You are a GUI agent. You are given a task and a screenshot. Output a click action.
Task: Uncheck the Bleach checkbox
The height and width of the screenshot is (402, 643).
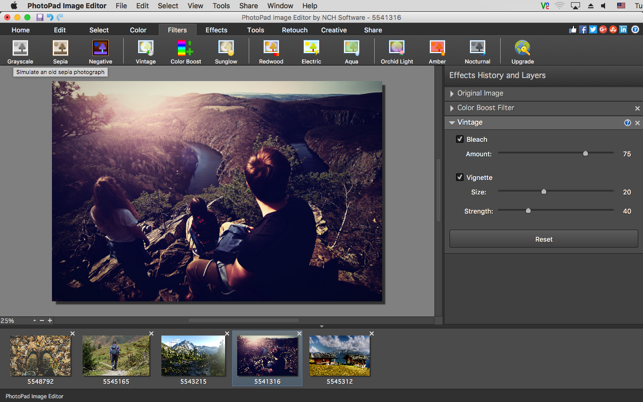[x=460, y=139]
